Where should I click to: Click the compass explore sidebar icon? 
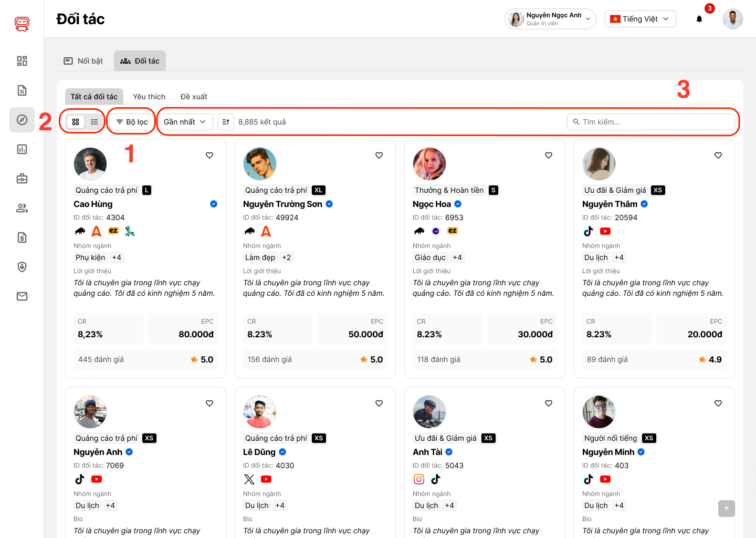(x=22, y=120)
